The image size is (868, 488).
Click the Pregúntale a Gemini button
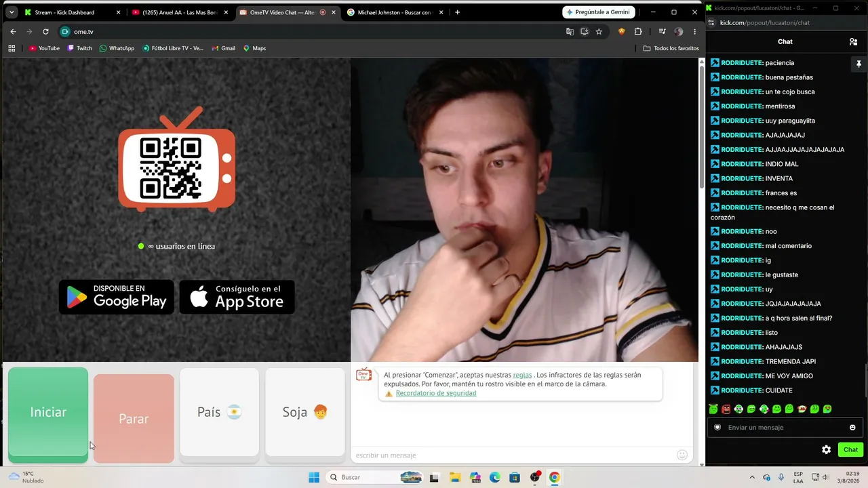click(x=599, y=12)
